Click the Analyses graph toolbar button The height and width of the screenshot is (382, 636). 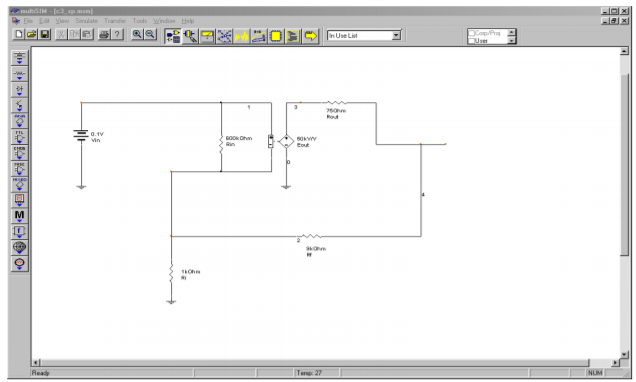tap(241, 36)
